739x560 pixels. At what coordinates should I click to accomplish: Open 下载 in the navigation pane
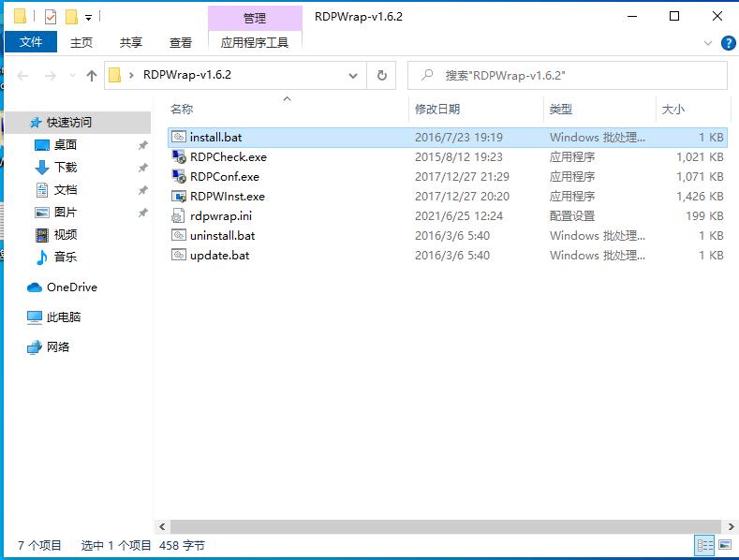point(65,168)
